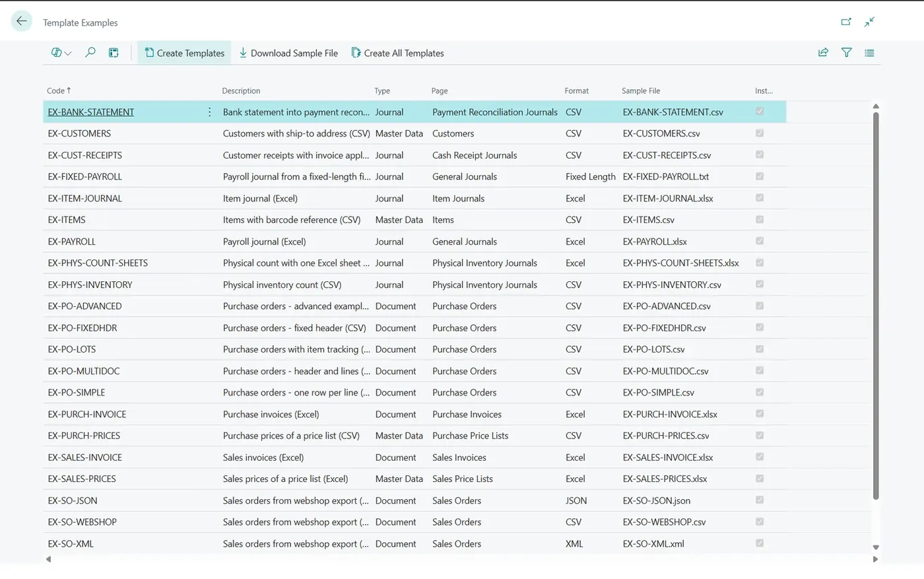Click Create Templates action
This screenshot has height=579, width=924.
point(185,53)
